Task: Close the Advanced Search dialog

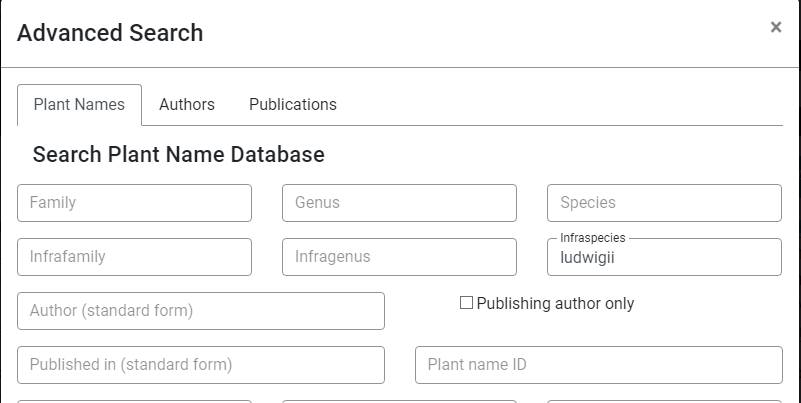Action: [x=776, y=28]
